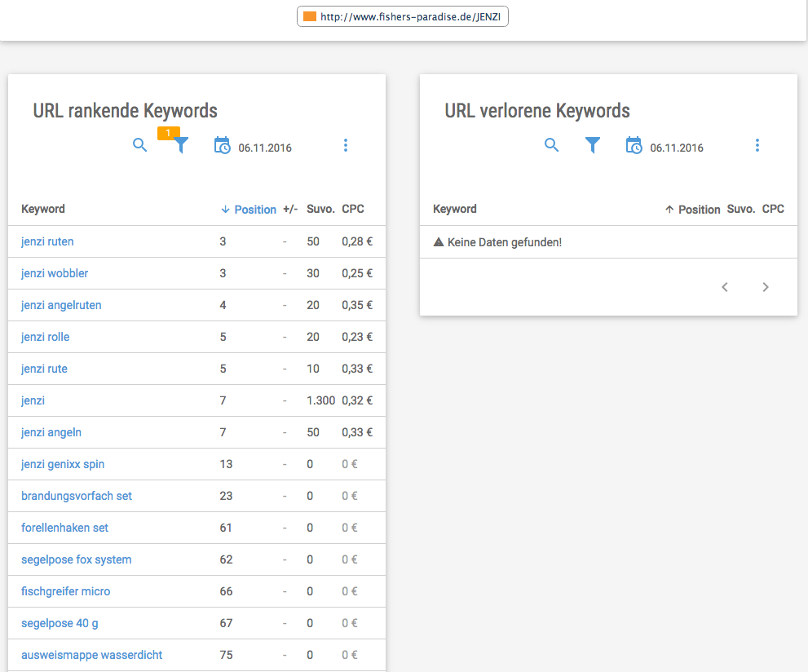Image resolution: width=808 pixels, height=672 pixels.
Task: Go to previous page in verlorene Keywords
Action: click(x=725, y=287)
